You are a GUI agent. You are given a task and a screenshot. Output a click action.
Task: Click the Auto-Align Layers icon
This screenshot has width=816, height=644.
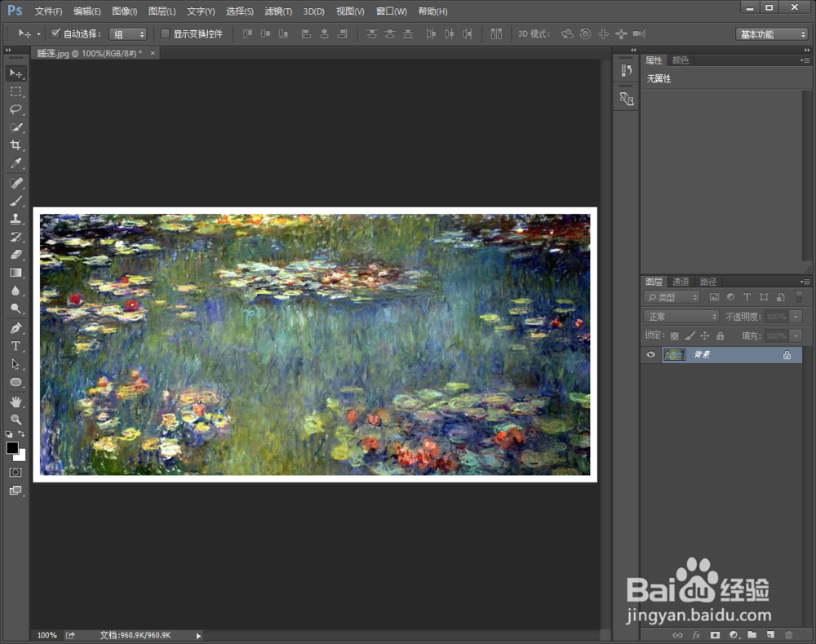496,33
